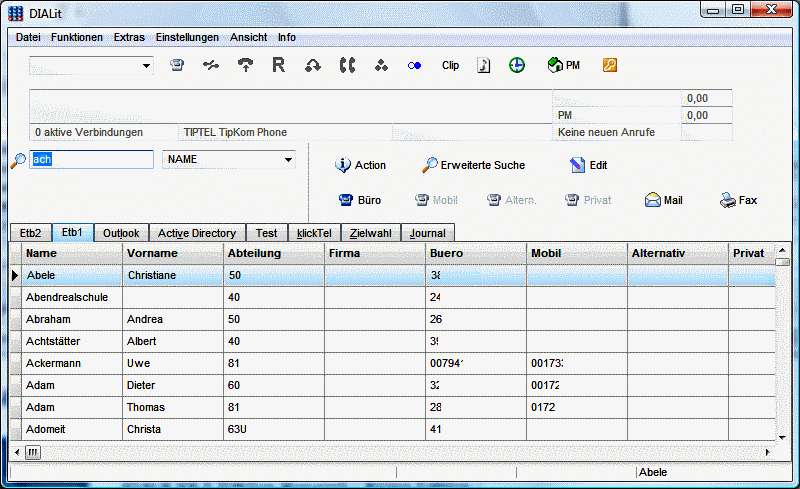Click the horizontal scrollbar left arrow
Viewport: 800px width, 489px height.
point(17,452)
